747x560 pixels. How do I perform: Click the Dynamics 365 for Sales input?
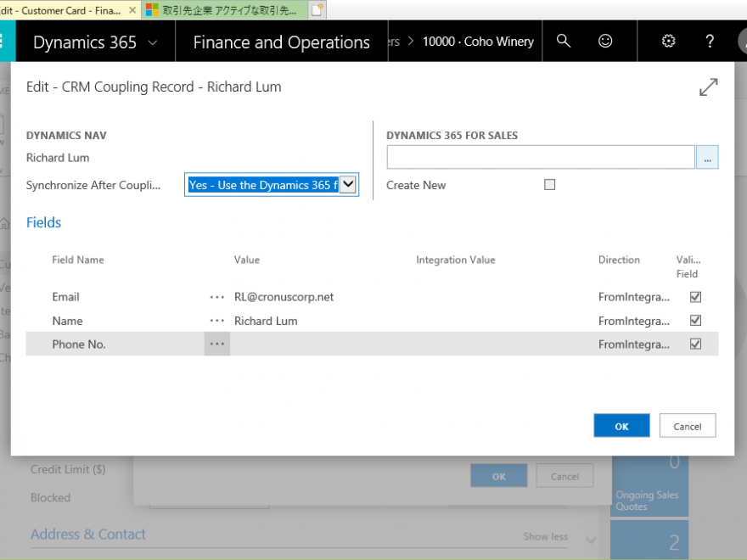541,158
